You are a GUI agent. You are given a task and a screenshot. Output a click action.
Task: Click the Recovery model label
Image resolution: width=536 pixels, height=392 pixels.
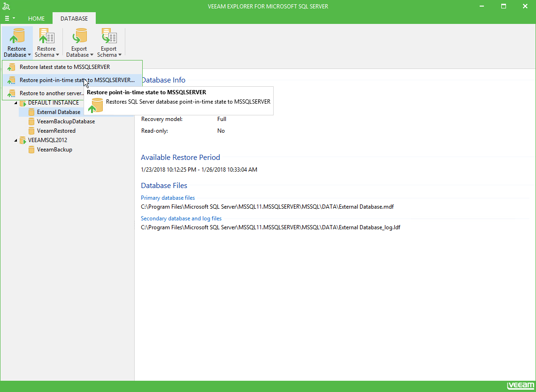coord(162,119)
